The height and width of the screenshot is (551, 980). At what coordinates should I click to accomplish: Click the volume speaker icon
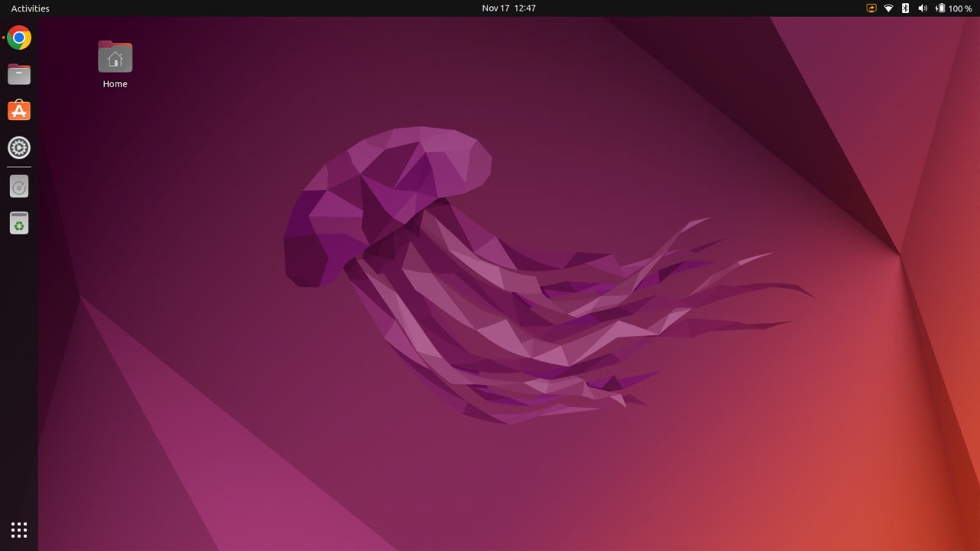[x=922, y=8]
